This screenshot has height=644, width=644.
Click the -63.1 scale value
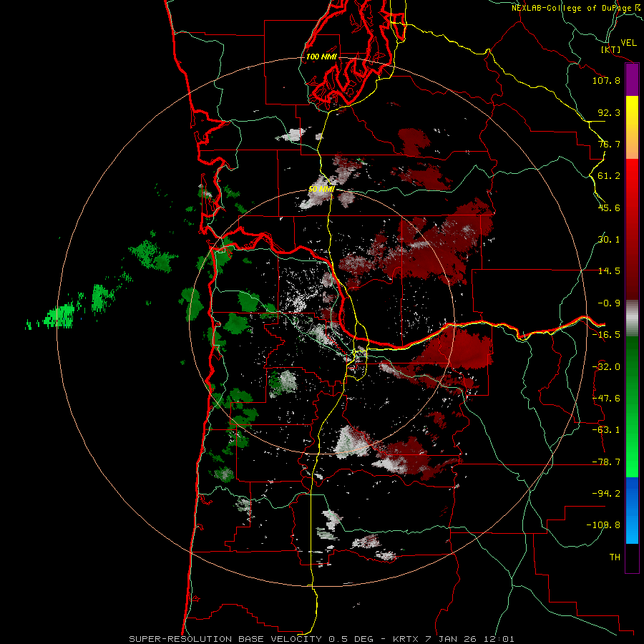click(606, 430)
